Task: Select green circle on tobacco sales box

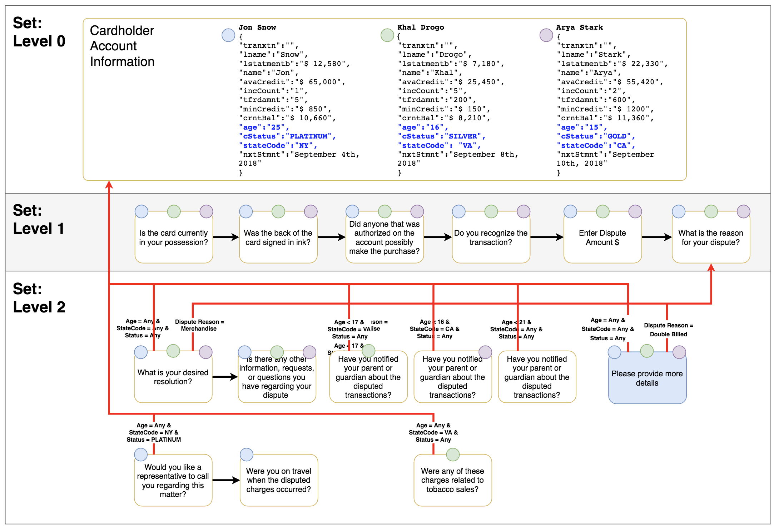Action: [x=453, y=455]
